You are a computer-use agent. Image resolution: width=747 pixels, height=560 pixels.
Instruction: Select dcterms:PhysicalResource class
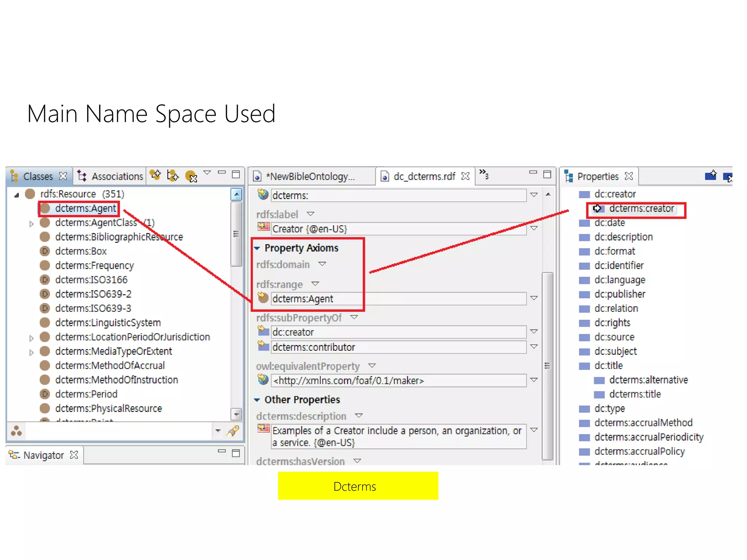point(108,408)
